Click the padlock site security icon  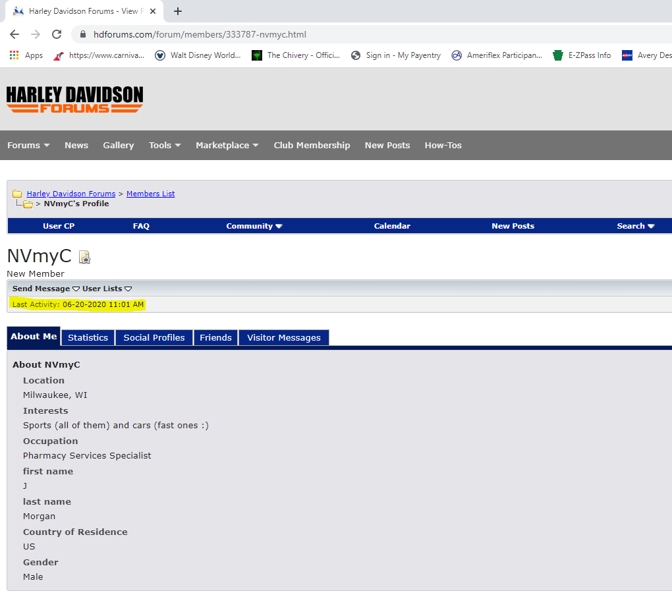(x=83, y=34)
